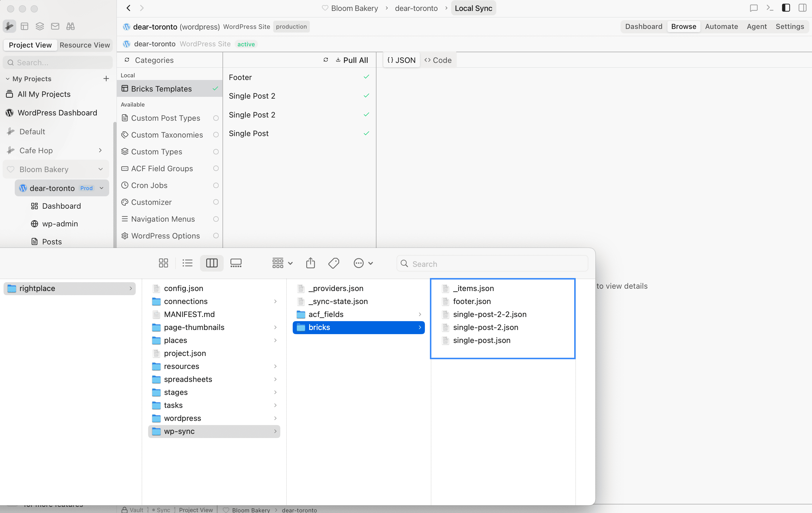Enable Custom Post Types radio circle
The width and height of the screenshot is (812, 513).
[216, 118]
